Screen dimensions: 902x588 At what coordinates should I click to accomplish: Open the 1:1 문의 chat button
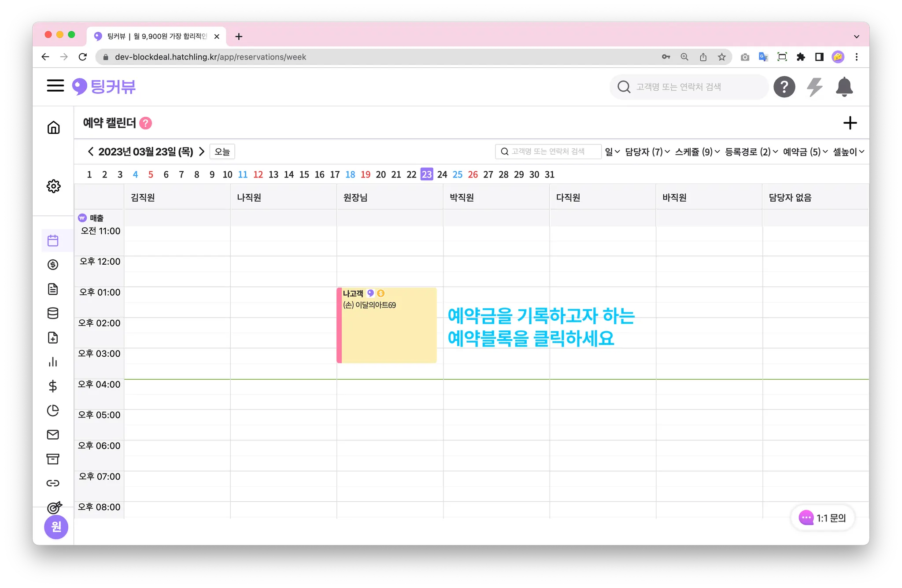(823, 518)
